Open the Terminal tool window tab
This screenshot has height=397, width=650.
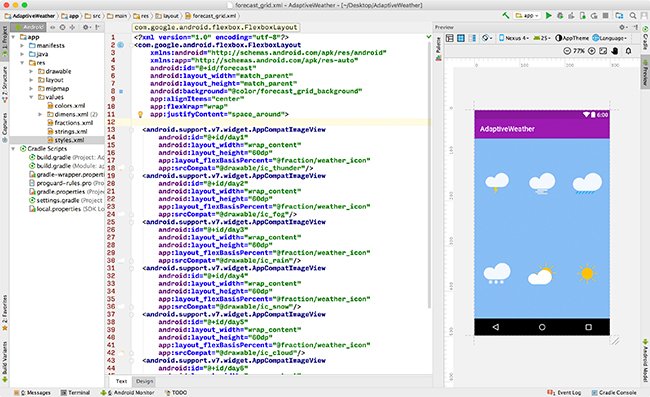(x=75, y=392)
